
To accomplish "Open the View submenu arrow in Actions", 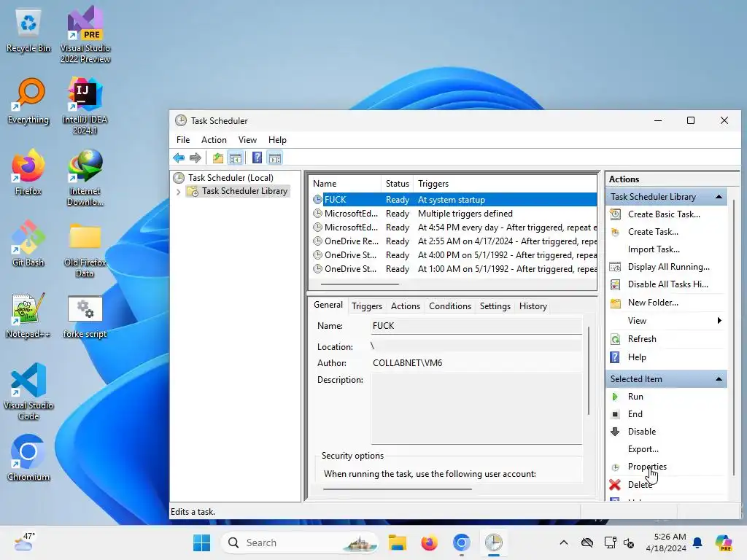I will coord(719,321).
